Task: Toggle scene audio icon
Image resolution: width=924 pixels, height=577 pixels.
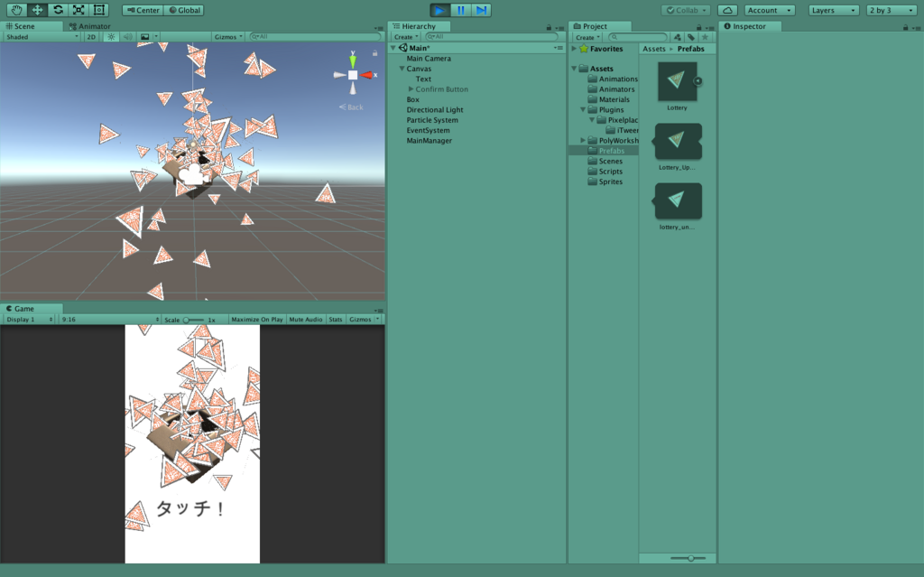Action: [x=127, y=37]
